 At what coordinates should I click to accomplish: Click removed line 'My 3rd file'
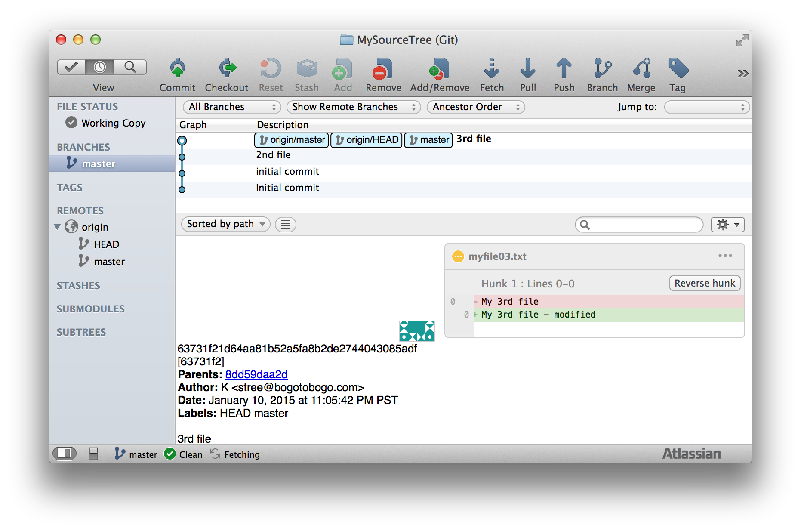point(608,302)
